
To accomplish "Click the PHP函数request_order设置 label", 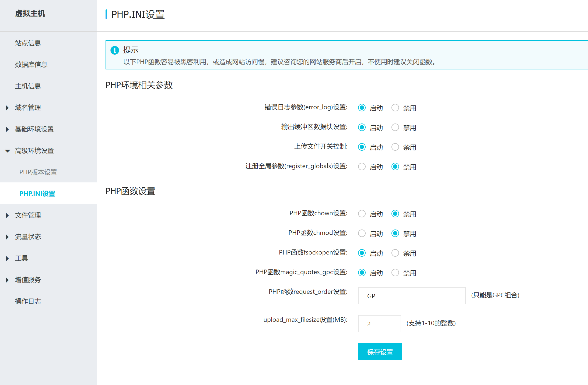I will pos(308,292).
